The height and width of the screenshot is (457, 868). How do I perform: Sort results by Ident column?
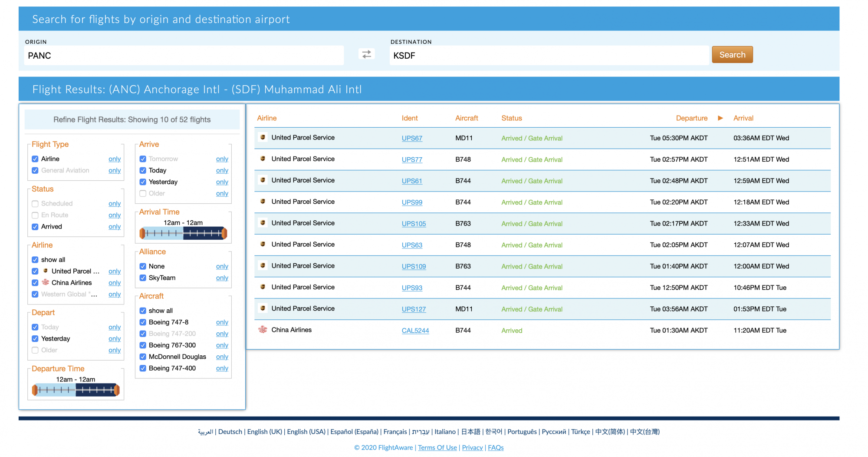click(410, 118)
